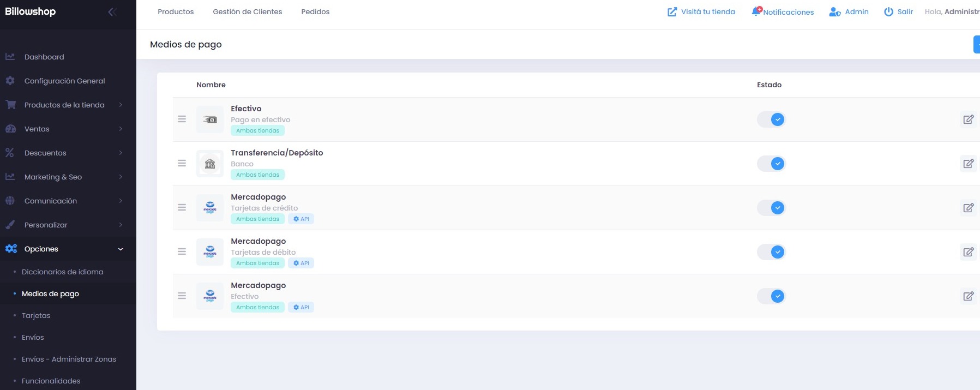Disable the Efectivo payment toggle
The height and width of the screenshot is (390, 980).
[x=771, y=119]
